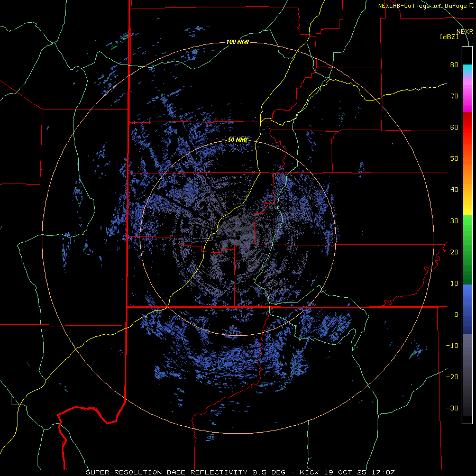
Task: Click the KICX station identifier in the caption
Action: click(310, 472)
